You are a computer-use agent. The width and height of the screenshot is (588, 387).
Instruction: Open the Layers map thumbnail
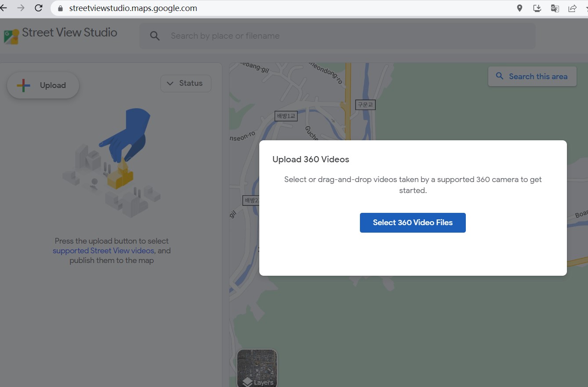tap(257, 369)
